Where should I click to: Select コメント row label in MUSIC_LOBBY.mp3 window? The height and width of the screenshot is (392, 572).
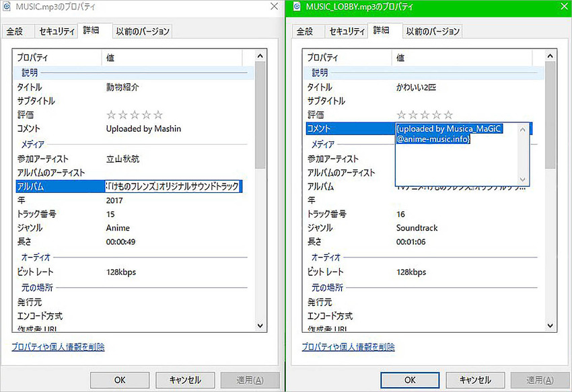tap(319, 128)
